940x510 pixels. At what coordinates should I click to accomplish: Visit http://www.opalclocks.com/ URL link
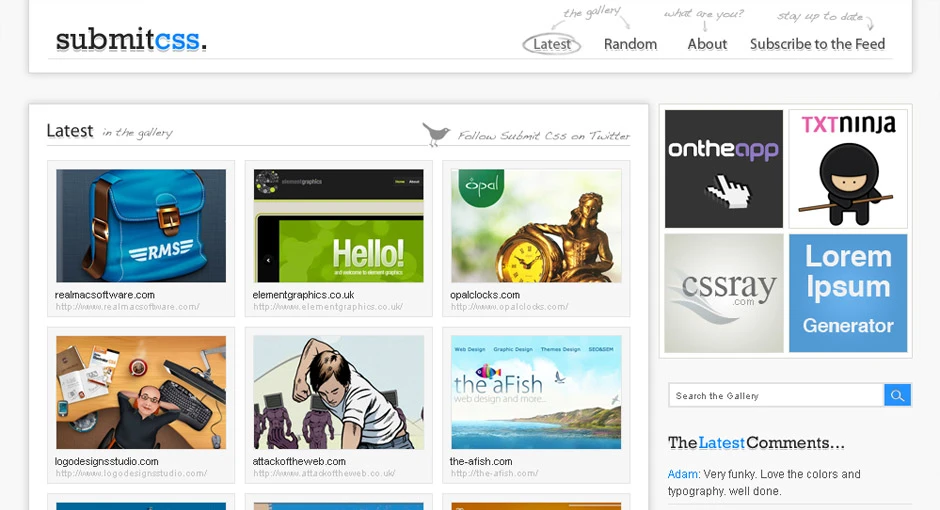pyautogui.click(x=510, y=307)
